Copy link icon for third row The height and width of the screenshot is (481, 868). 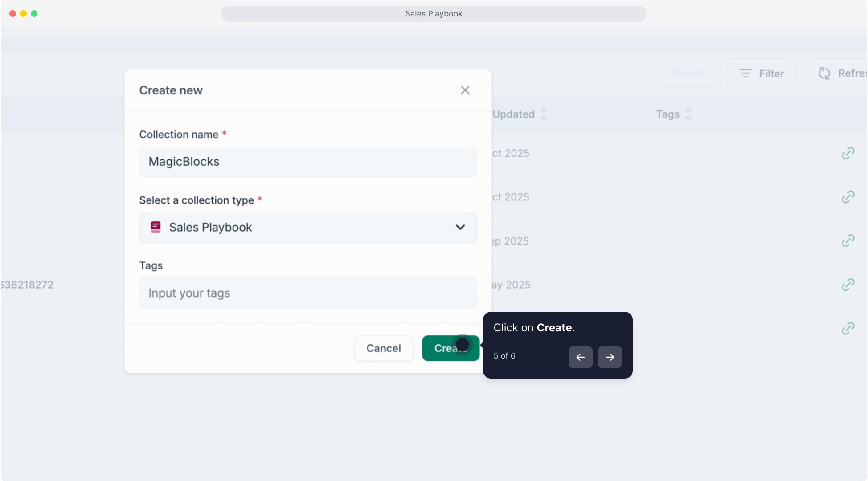point(848,241)
